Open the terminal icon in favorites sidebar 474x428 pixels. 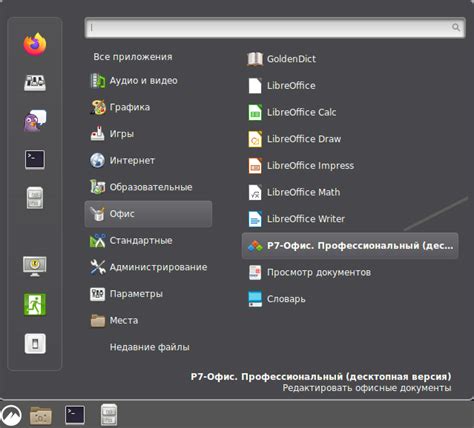35,159
